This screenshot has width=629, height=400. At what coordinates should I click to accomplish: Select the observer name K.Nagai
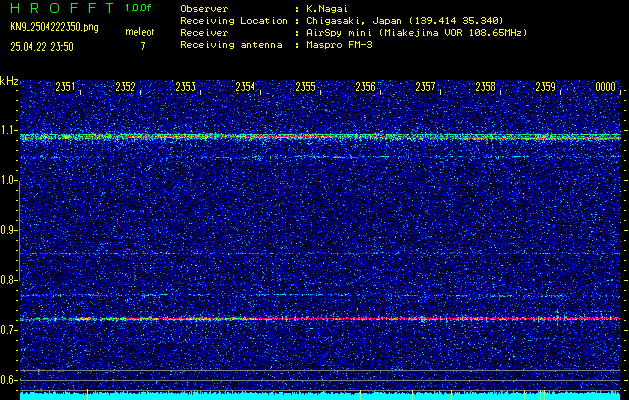point(327,9)
